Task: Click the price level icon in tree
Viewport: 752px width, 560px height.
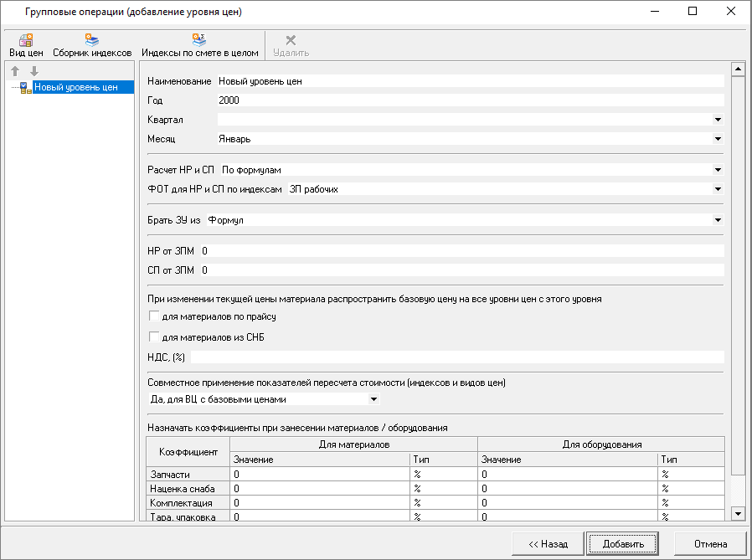Action: [25, 87]
